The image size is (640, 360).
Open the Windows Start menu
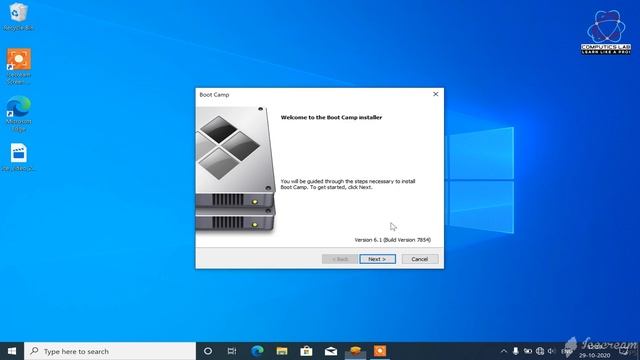tap(12, 351)
